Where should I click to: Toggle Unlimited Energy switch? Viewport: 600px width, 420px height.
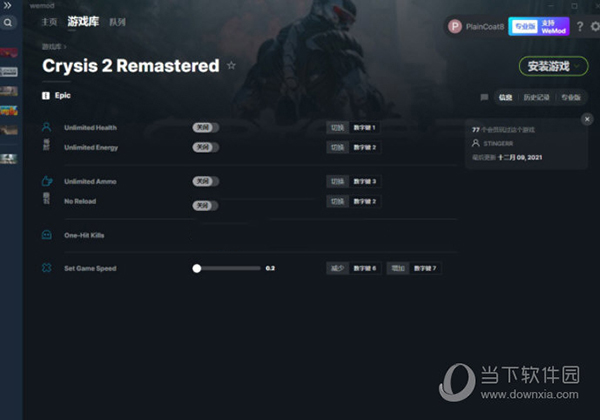[x=205, y=147]
